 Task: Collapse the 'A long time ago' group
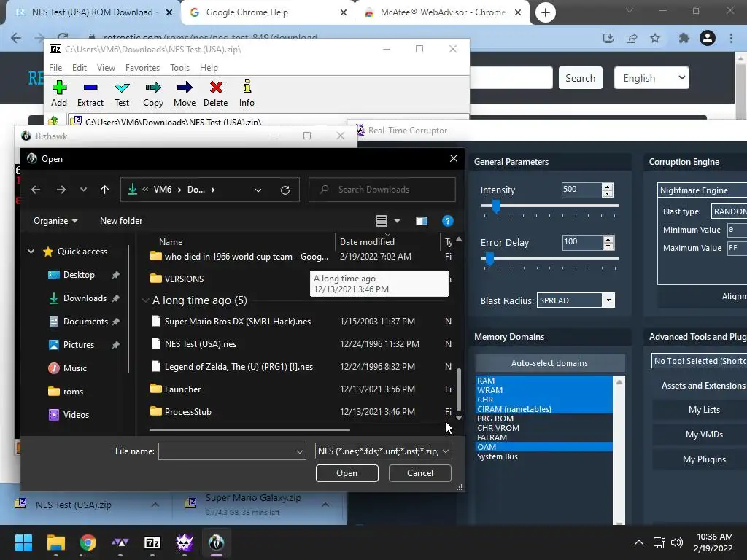coord(145,300)
